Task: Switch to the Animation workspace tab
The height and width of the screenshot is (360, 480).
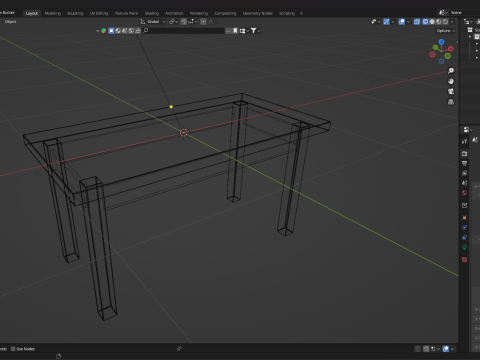Action: (x=174, y=13)
